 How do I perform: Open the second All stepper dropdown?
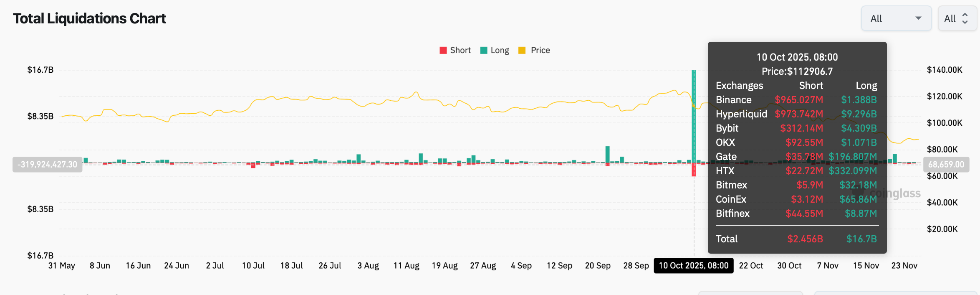click(x=957, y=18)
